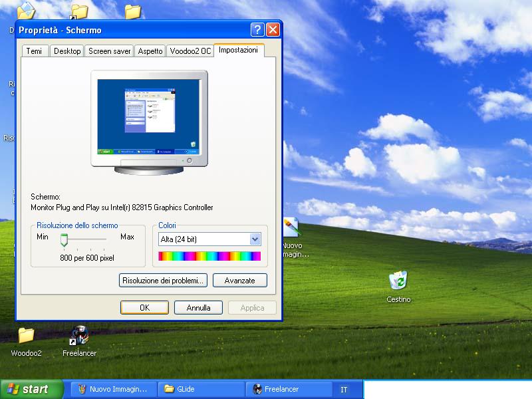532x399 pixels.
Task: Click the Alta (24 bit) color field
Action: pos(209,239)
